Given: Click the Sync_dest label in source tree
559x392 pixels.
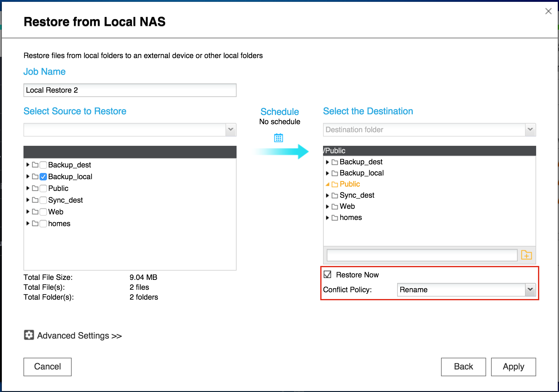Looking at the screenshot, I should [65, 200].
